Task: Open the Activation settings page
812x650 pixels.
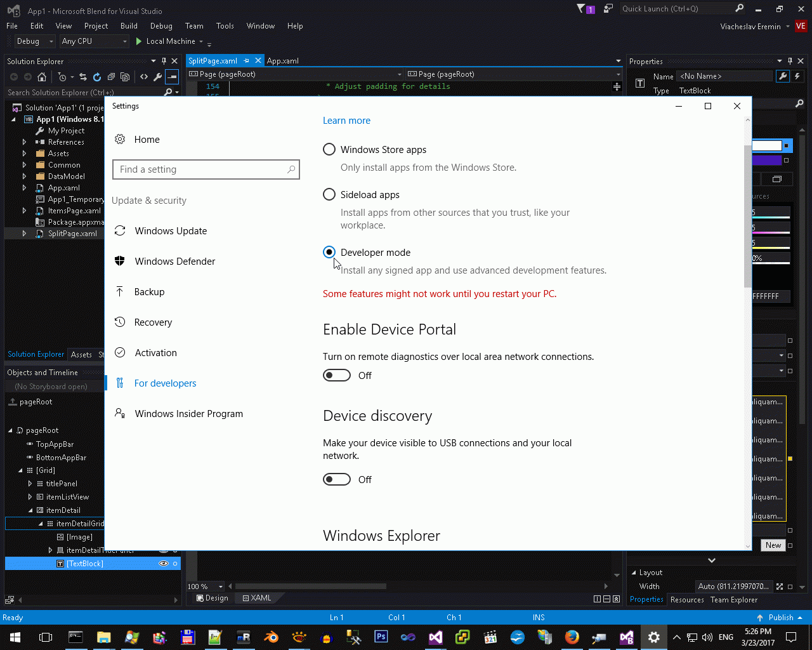Action: pyautogui.click(x=156, y=353)
